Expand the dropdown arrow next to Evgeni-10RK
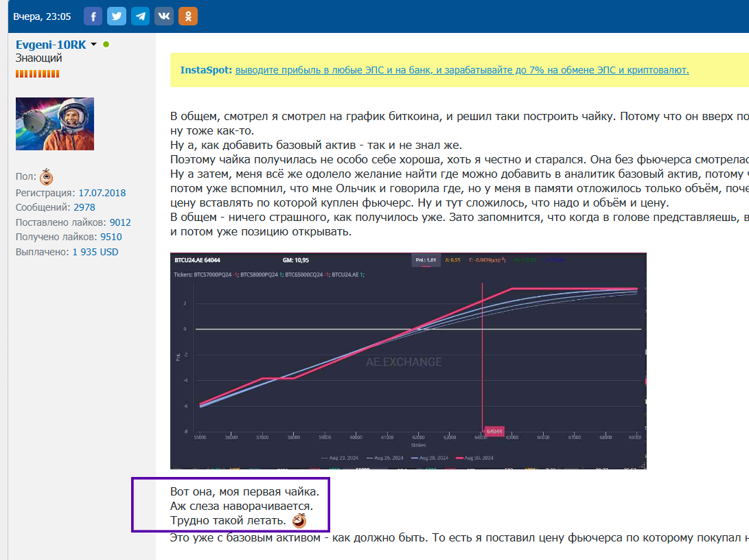Screen dimensions: 749x560 pyautogui.click(x=93, y=45)
